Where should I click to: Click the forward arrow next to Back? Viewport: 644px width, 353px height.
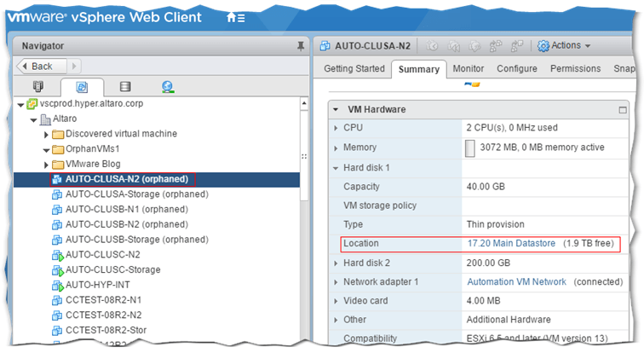74,66
